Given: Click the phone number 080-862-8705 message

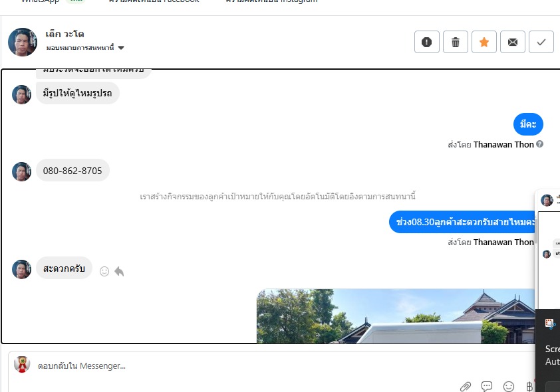Looking at the screenshot, I should (x=72, y=171).
